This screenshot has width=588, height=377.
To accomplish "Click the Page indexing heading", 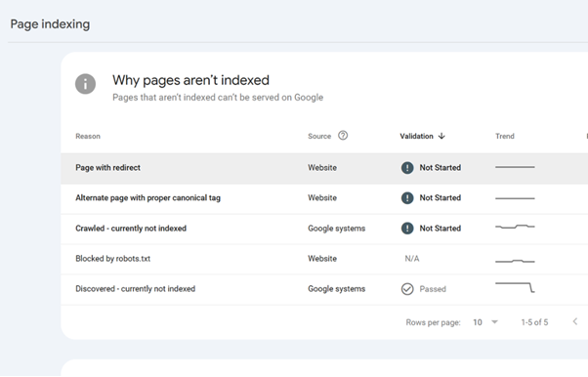I will (50, 24).
